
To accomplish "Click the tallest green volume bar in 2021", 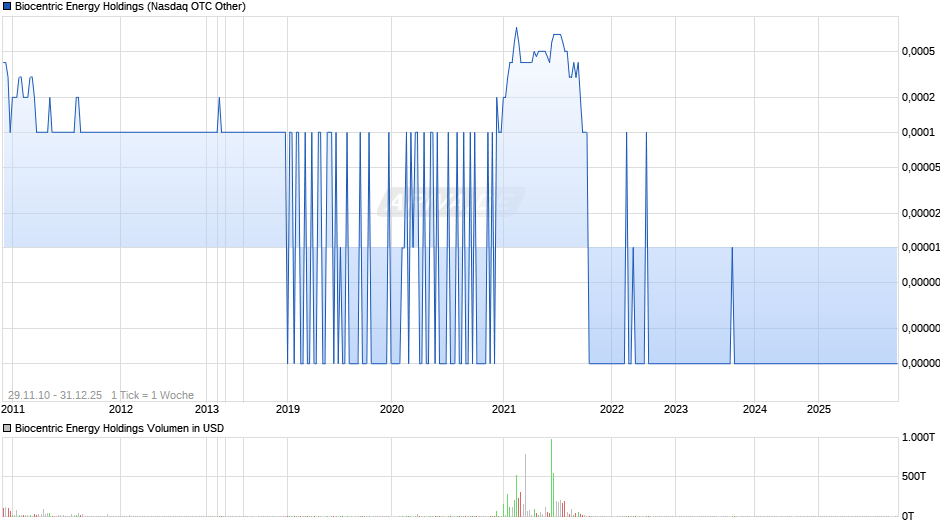I will [x=552, y=477].
